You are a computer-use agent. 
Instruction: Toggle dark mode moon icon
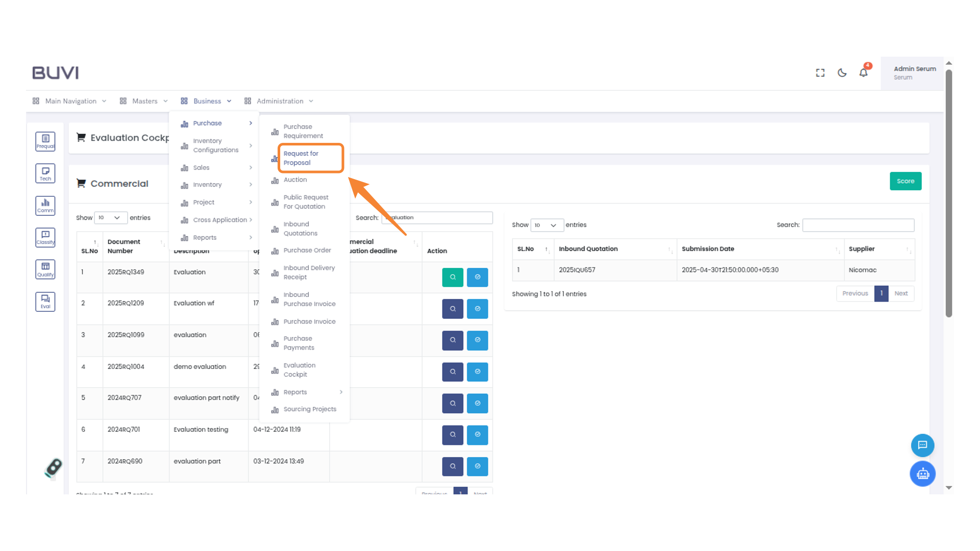(x=842, y=73)
